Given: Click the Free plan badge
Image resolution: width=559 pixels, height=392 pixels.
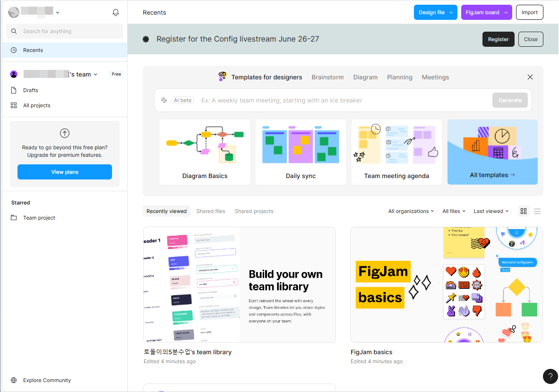Looking at the screenshot, I should pos(116,74).
